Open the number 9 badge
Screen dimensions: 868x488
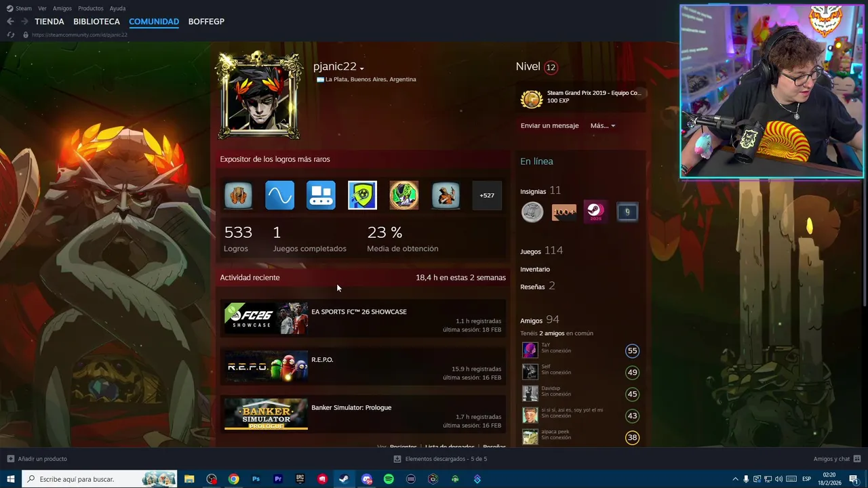627,212
